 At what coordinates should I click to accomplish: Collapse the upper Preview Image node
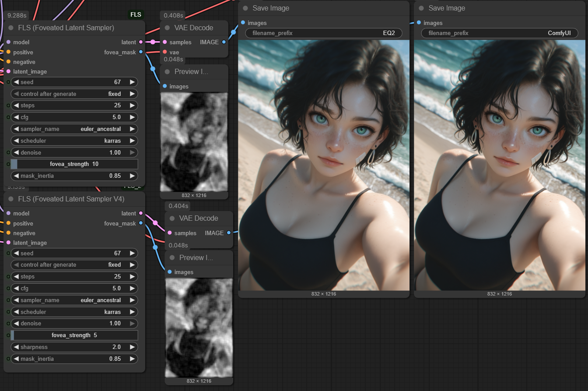point(167,72)
